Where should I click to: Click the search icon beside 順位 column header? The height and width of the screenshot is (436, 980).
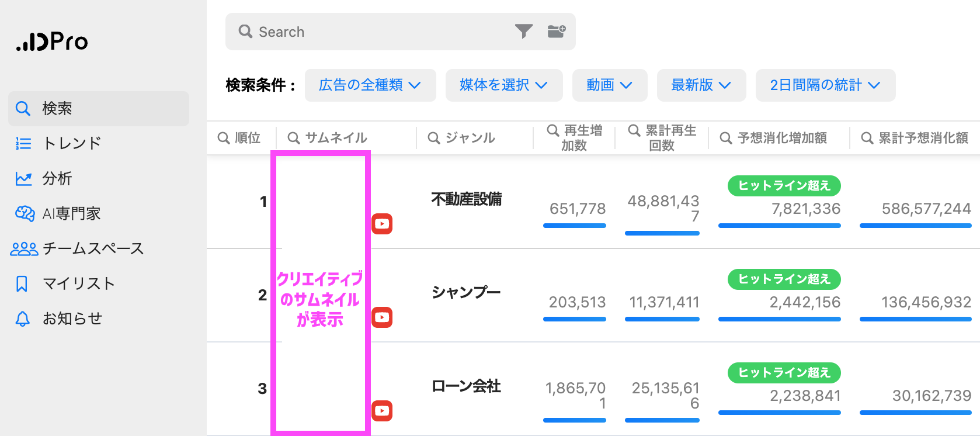(223, 138)
